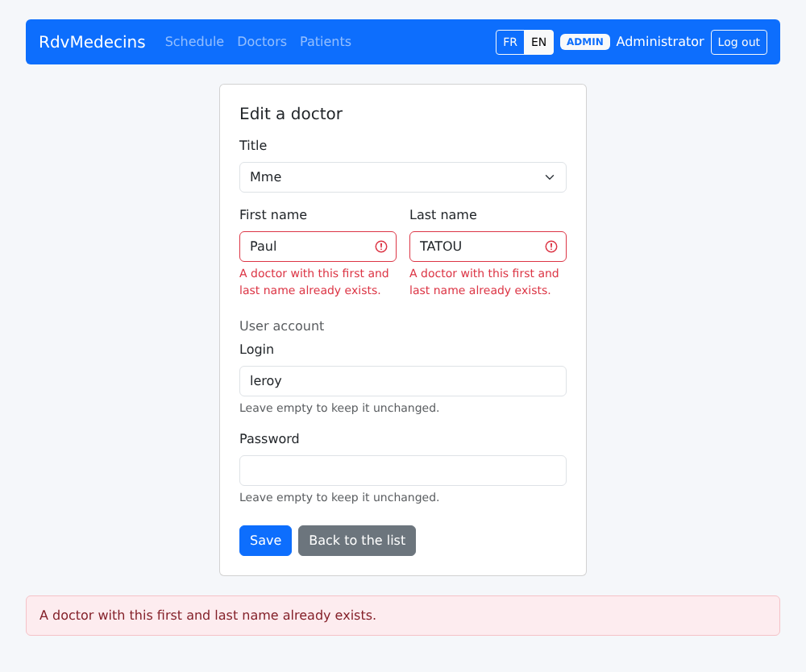
Task: Go to the Doctors page
Action: 262,42
